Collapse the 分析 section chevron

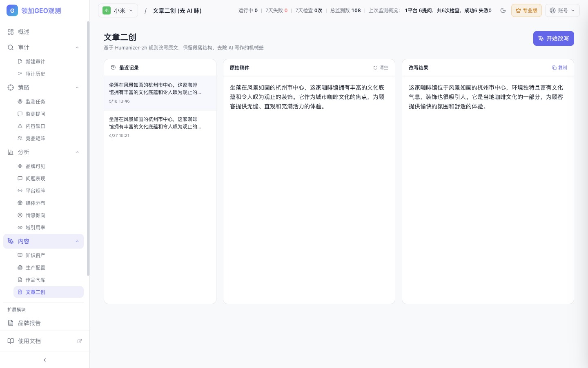[77, 152]
